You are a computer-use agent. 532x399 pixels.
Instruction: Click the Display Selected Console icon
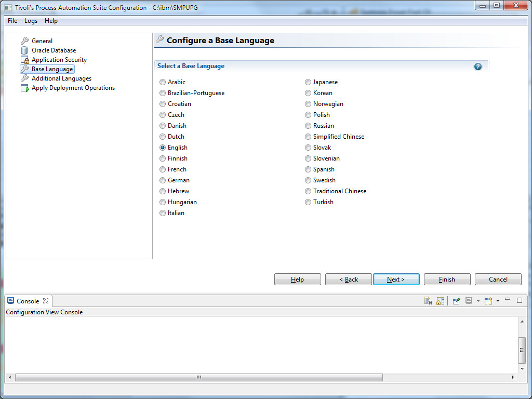[469, 301]
